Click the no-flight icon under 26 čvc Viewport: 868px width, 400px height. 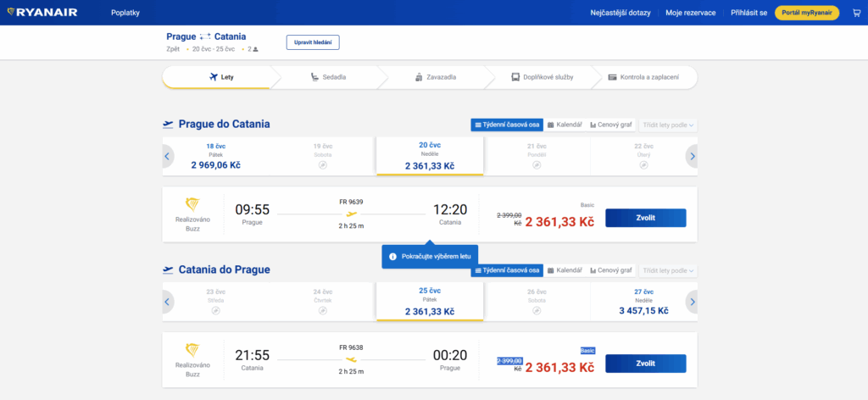tap(537, 310)
